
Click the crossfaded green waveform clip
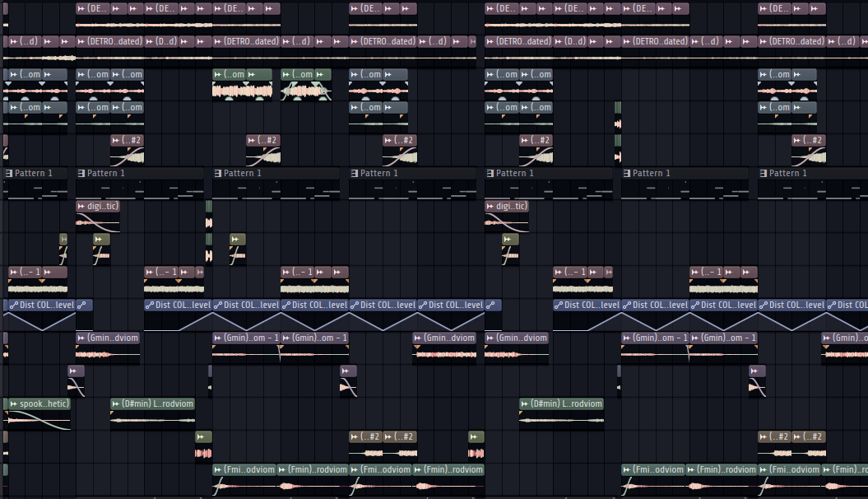pos(306,91)
